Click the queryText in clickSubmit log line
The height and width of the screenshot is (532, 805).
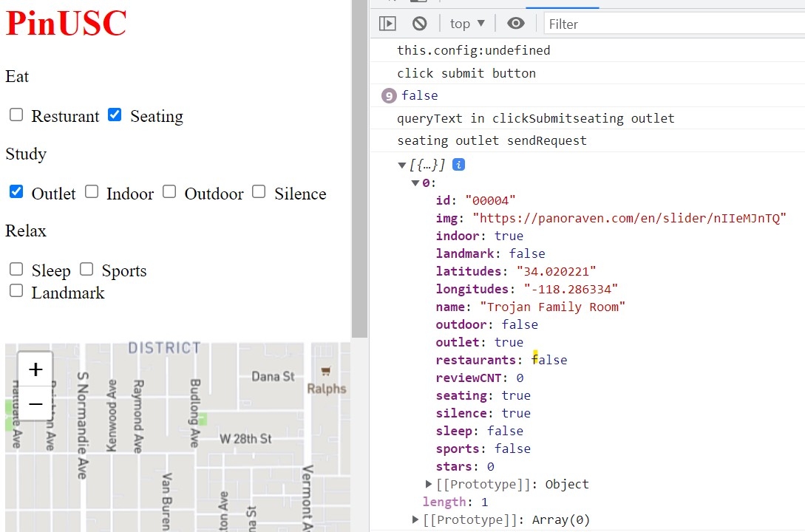point(535,118)
